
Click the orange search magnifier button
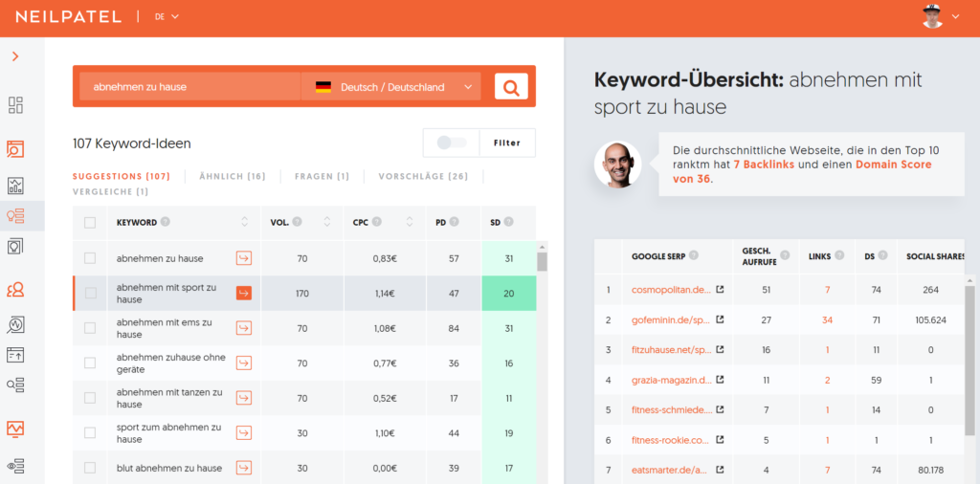(x=511, y=87)
